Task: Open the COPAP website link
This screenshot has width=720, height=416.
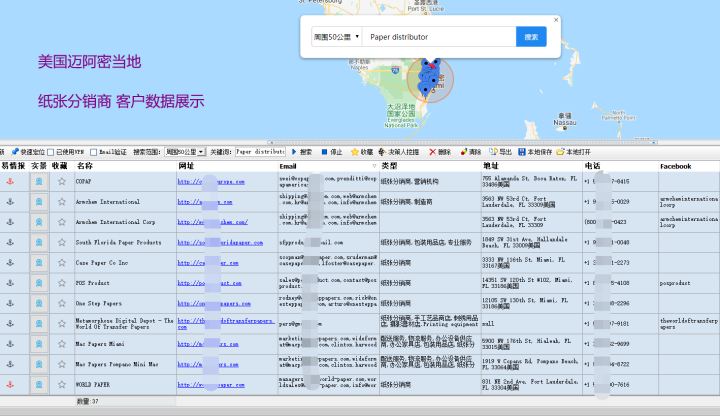Action: (x=211, y=182)
